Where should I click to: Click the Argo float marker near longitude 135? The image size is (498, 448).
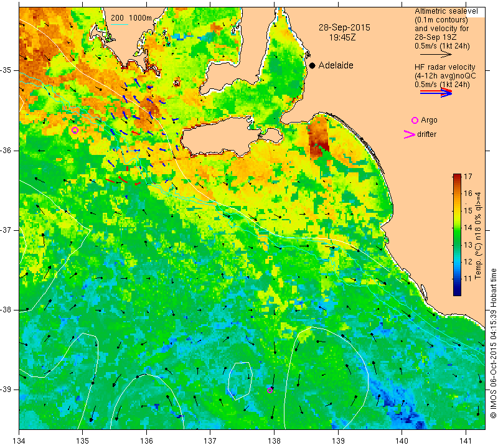[75, 130]
